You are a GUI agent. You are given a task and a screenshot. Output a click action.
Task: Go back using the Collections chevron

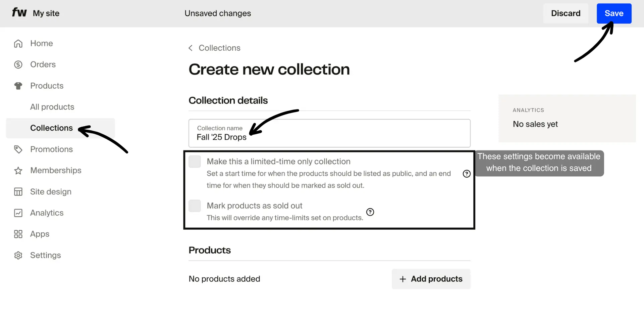(190, 48)
